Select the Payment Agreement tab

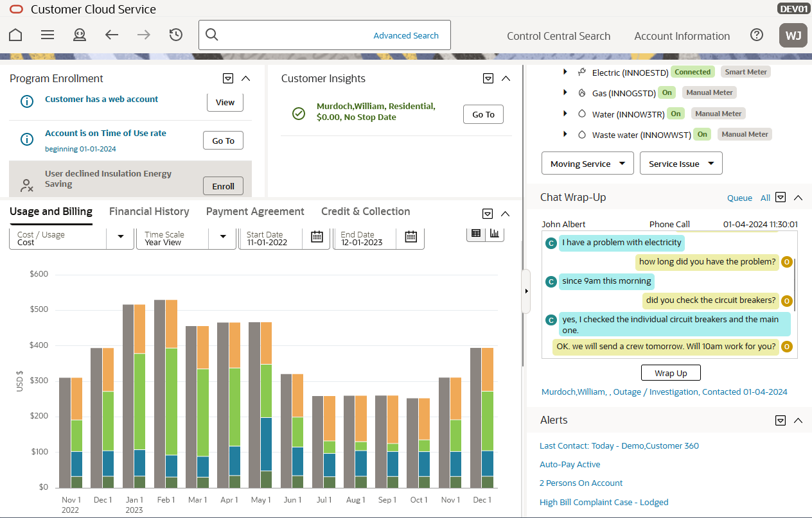pyautogui.click(x=255, y=212)
